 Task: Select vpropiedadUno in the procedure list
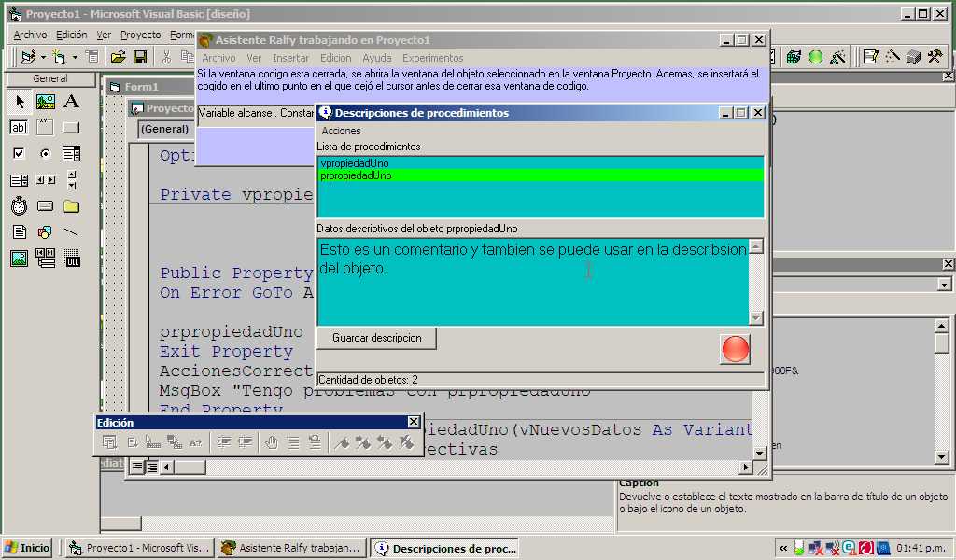pos(541,163)
